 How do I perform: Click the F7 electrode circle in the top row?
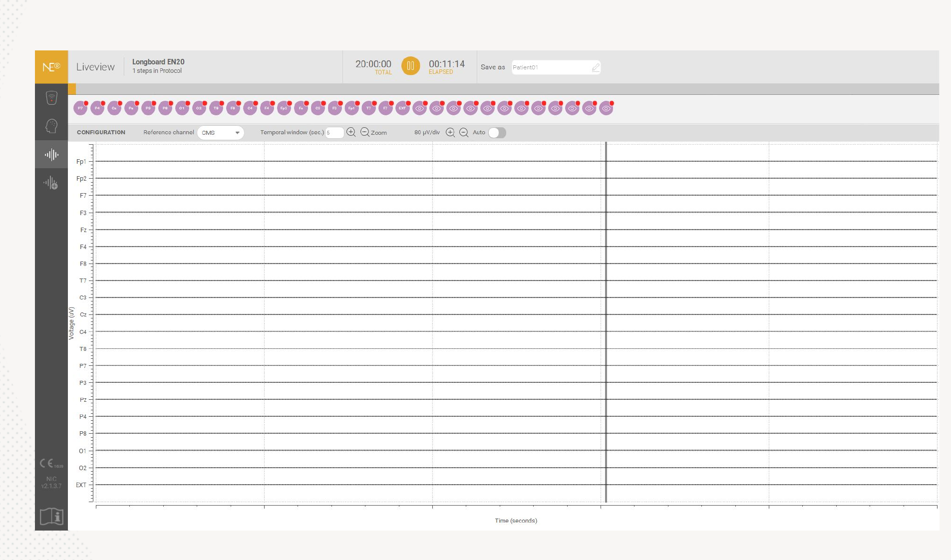click(386, 108)
